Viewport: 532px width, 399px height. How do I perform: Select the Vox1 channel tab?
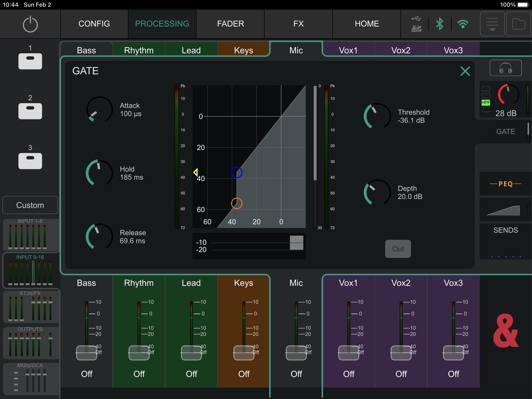pos(348,50)
